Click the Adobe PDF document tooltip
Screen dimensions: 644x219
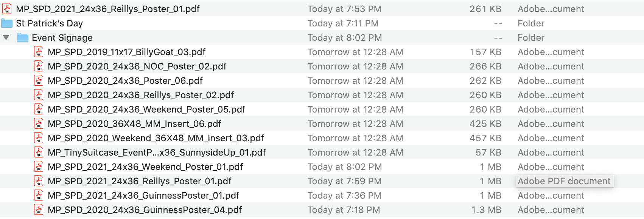coord(564,181)
